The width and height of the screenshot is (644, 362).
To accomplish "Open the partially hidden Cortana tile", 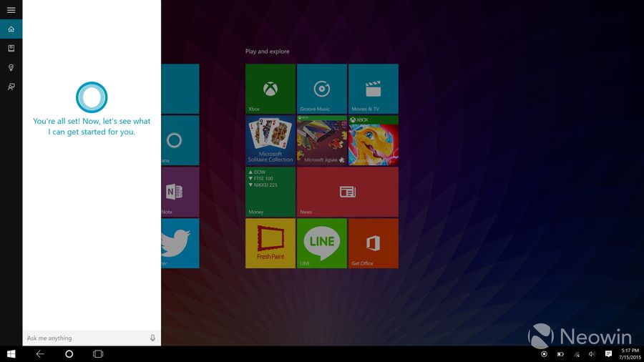I will (180, 140).
